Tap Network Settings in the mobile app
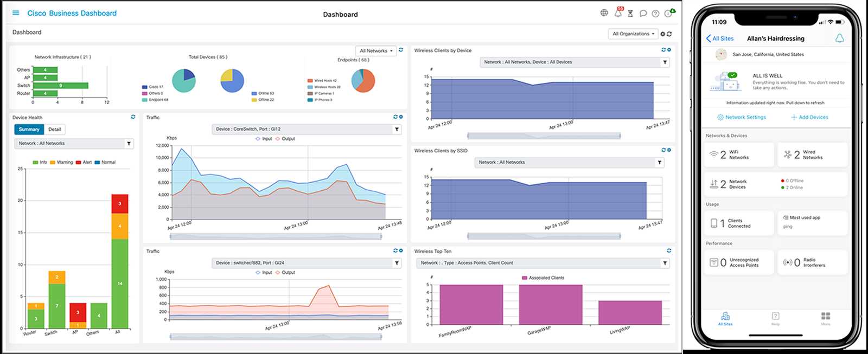 coord(742,117)
